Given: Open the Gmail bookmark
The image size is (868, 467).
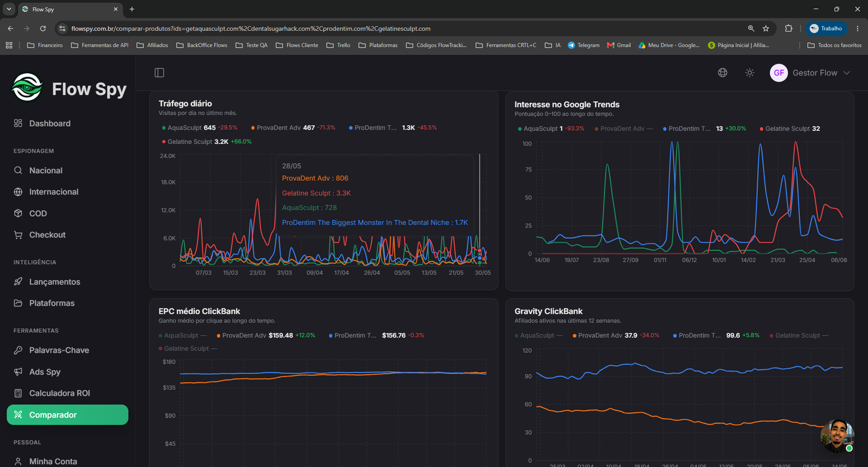Looking at the screenshot, I should (619, 45).
